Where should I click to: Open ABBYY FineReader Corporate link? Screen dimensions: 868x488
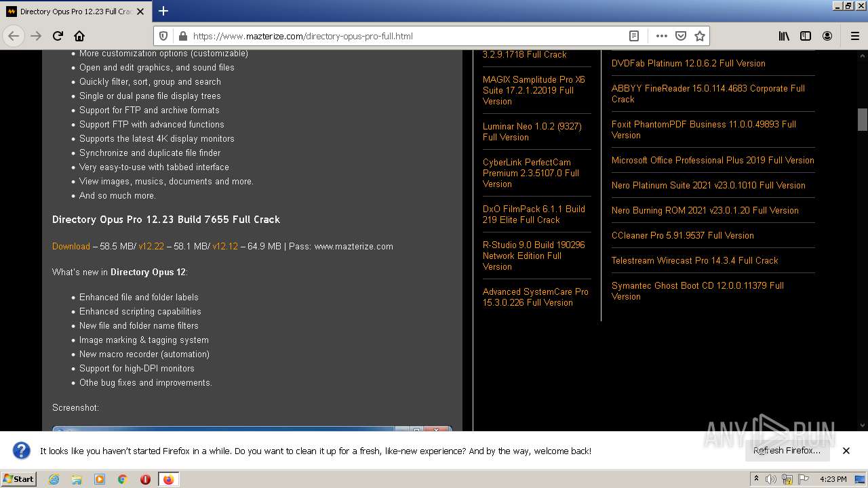click(708, 94)
